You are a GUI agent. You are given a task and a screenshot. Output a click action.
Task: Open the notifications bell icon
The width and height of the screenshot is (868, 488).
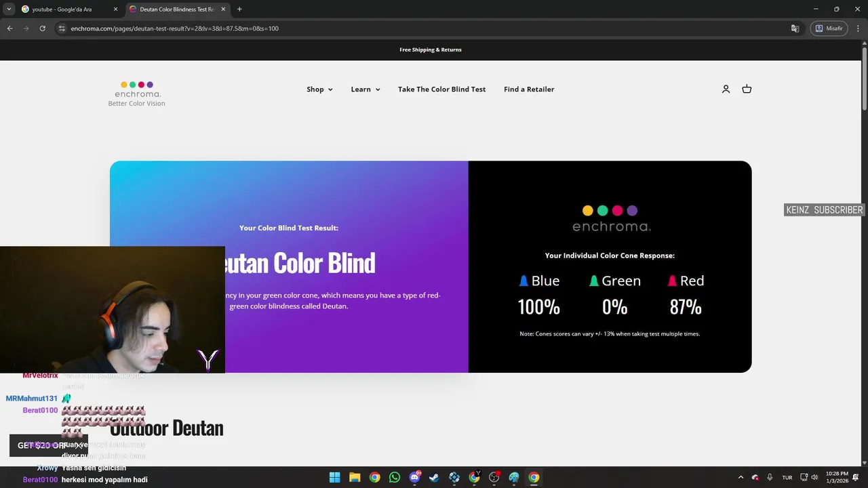(856, 477)
